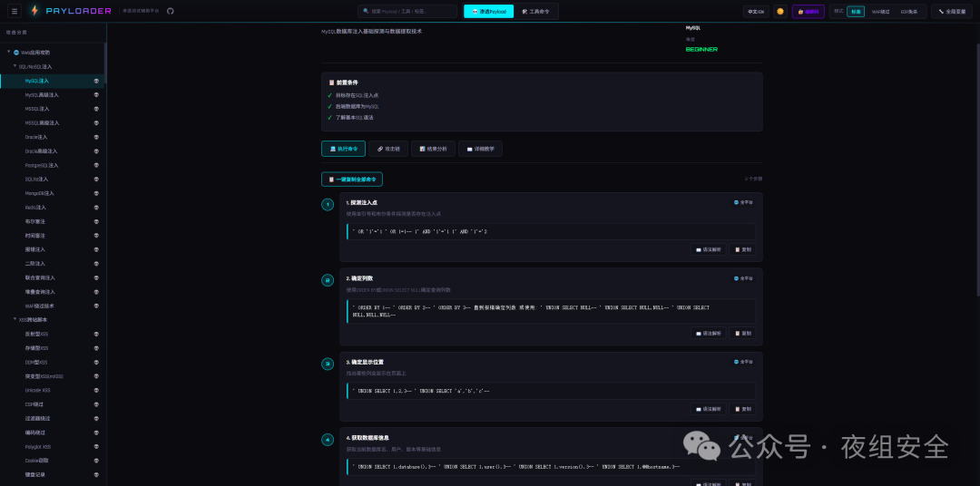Click the hamburger menu icon at top-left

click(15, 11)
